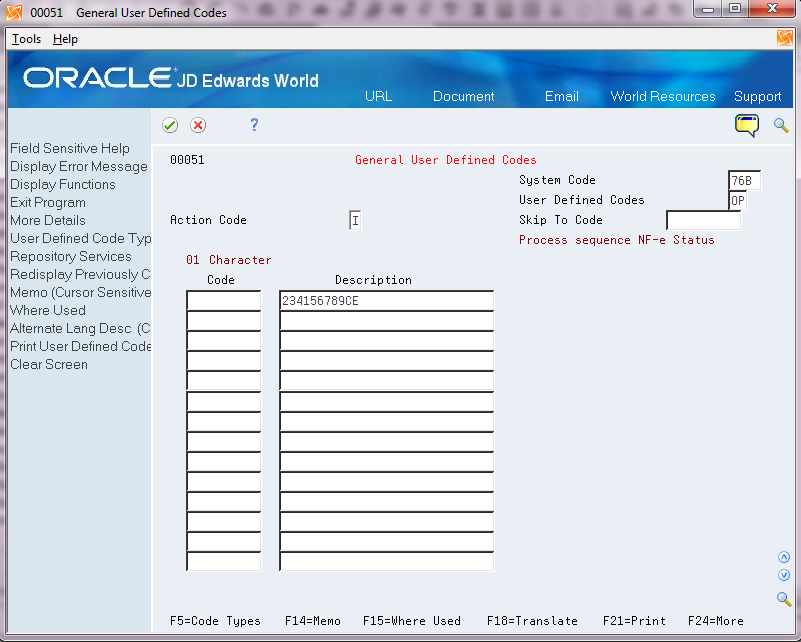801x642 pixels.
Task: Open the Help menu
Action: point(65,39)
